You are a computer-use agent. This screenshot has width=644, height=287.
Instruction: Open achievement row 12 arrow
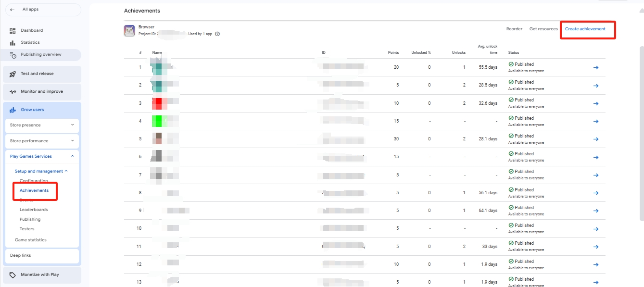click(596, 264)
